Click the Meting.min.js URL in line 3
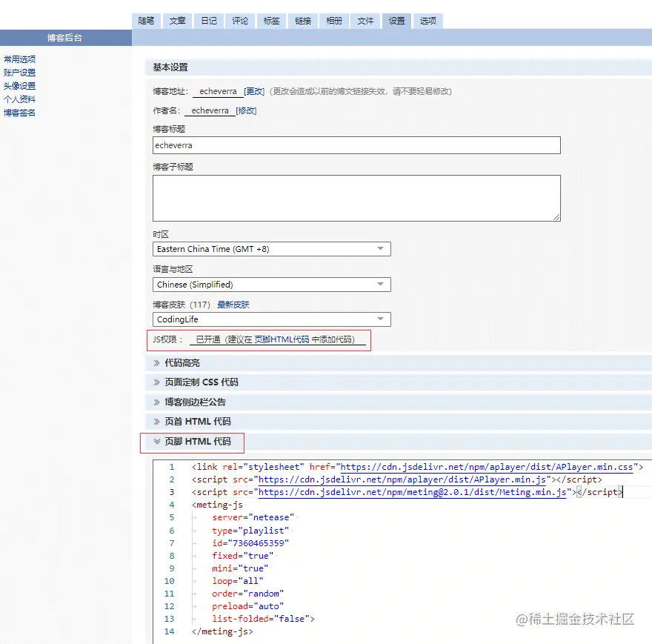The image size is (652, 644). pos(412,492)
